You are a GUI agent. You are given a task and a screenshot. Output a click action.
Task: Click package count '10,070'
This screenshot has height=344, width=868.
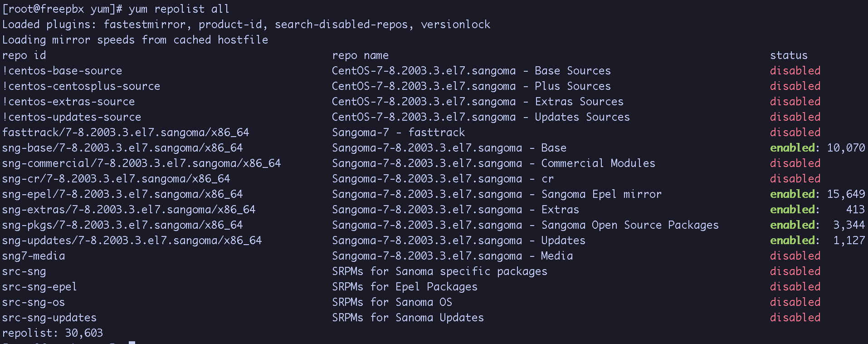click(846, 148)
